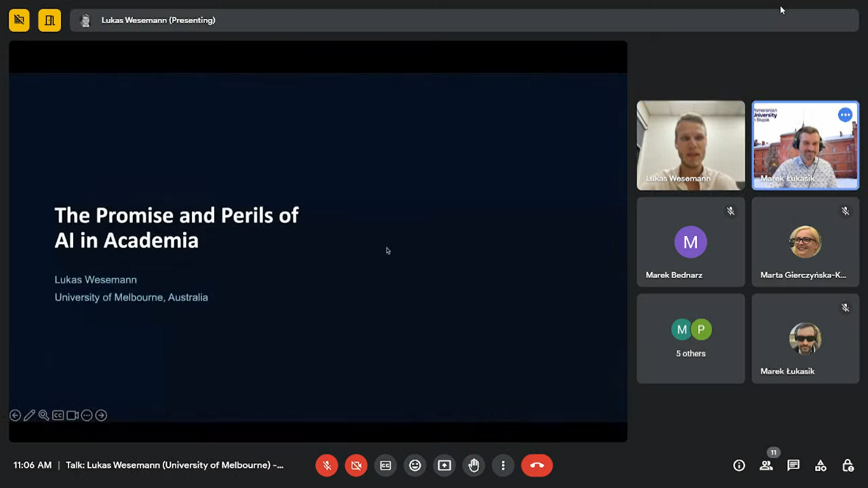Raise your hand
The height and width of the screenshot is (488, 868).
pos(473,466)
